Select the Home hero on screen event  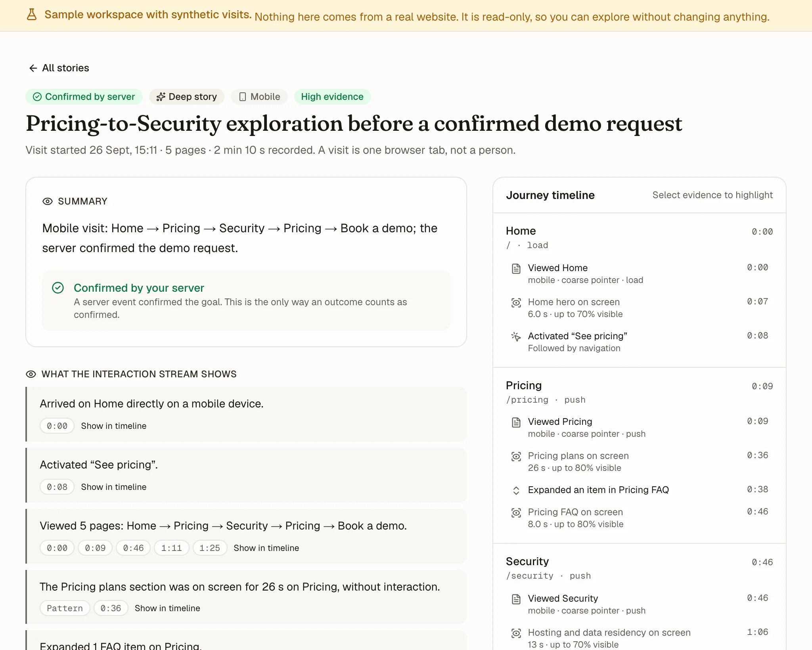[x=639, y=308]
